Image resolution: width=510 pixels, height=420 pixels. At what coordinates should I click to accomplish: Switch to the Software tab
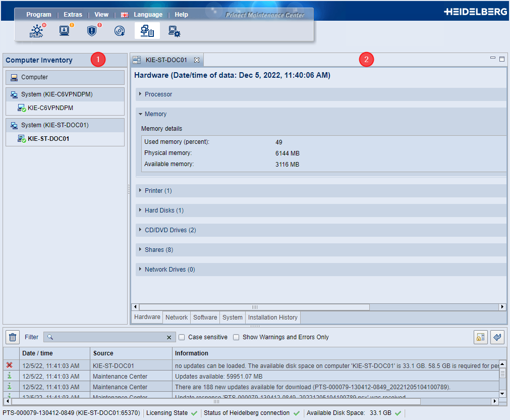tap(205, 318)
